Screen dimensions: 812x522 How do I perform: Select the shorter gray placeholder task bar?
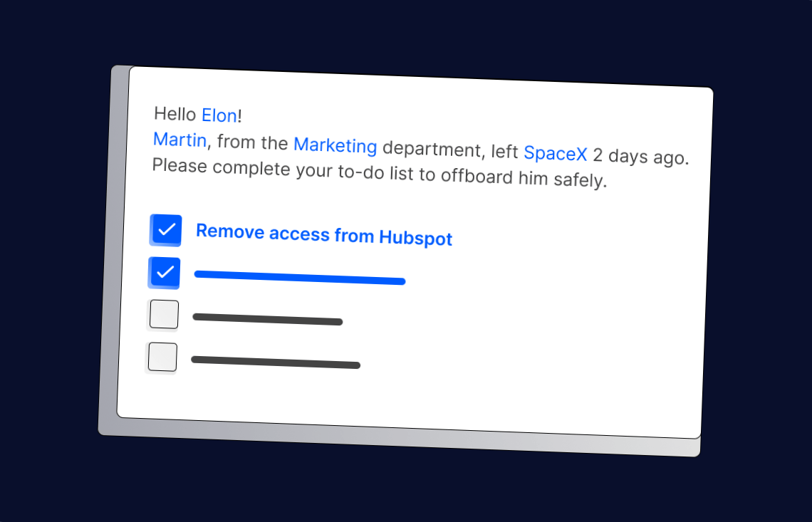268,319
